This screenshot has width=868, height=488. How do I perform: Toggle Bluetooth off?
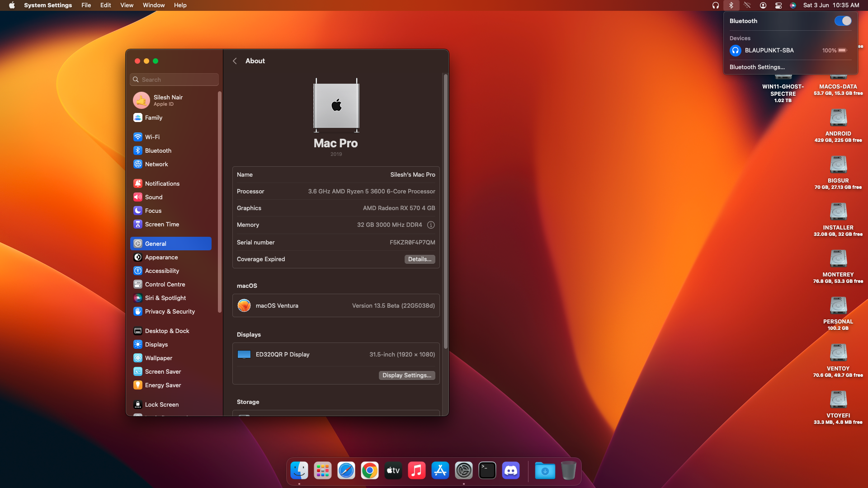pyautogui.click(x=843, y=21)
